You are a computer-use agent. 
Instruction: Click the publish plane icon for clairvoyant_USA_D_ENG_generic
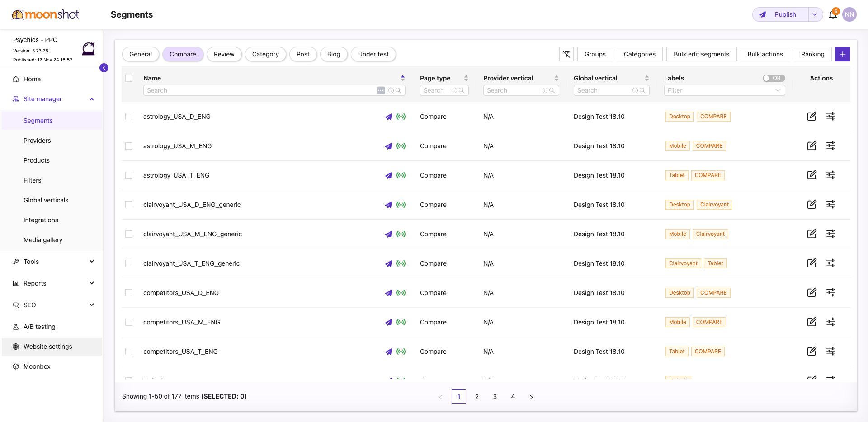(388, 205)
